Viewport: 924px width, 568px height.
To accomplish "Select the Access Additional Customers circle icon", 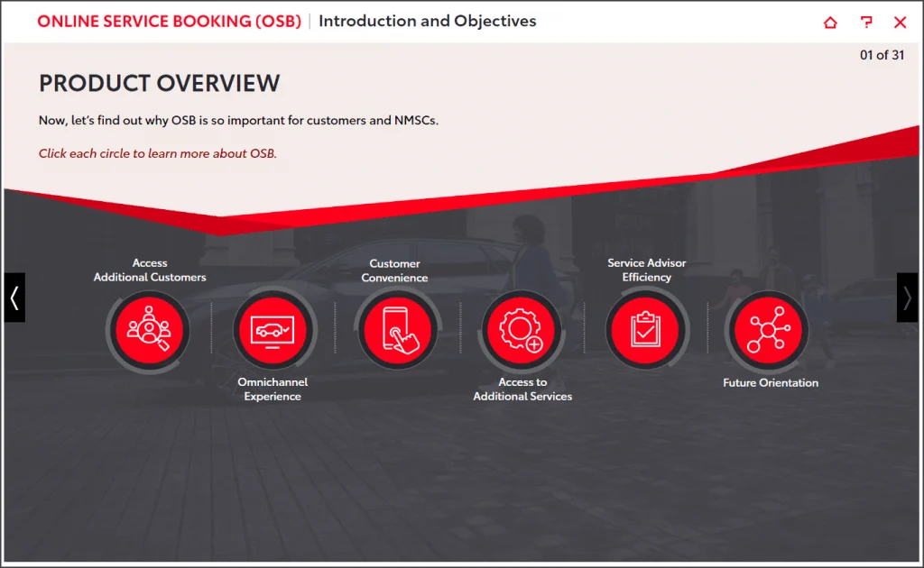I will 148,330.
